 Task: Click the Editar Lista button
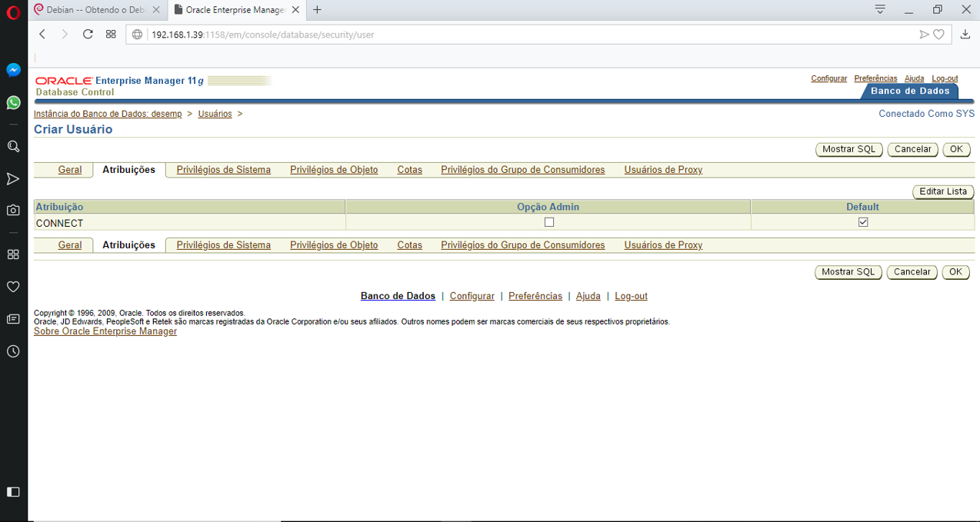coord(943,191)
